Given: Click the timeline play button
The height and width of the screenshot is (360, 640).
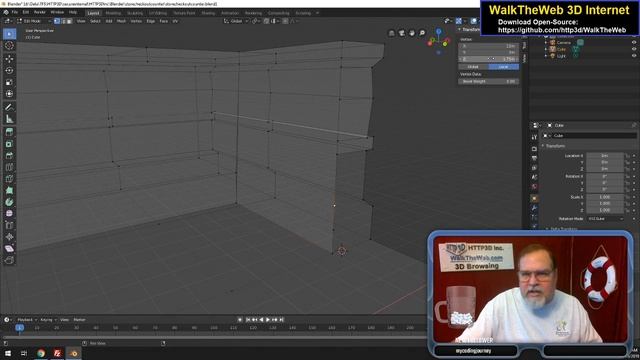Looking at the screenshot, I should [268, 320].
